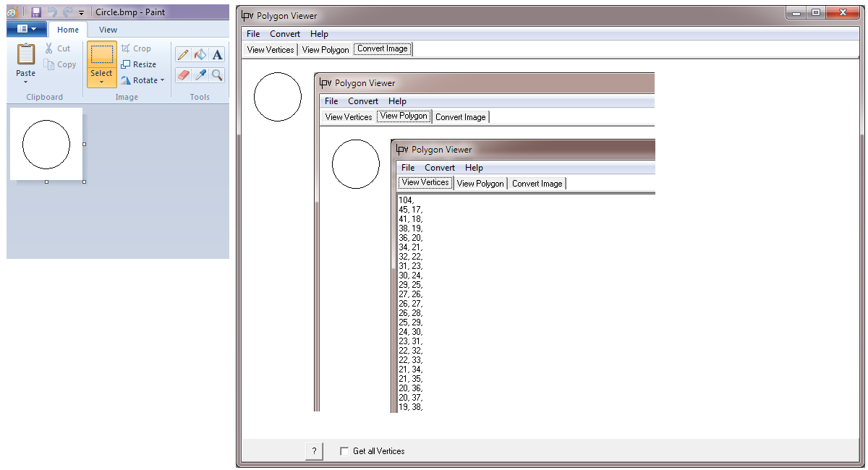Click the circle image in outer Polygon Viewer
Viewport: 868px width, 470px height.
(278, 97)
